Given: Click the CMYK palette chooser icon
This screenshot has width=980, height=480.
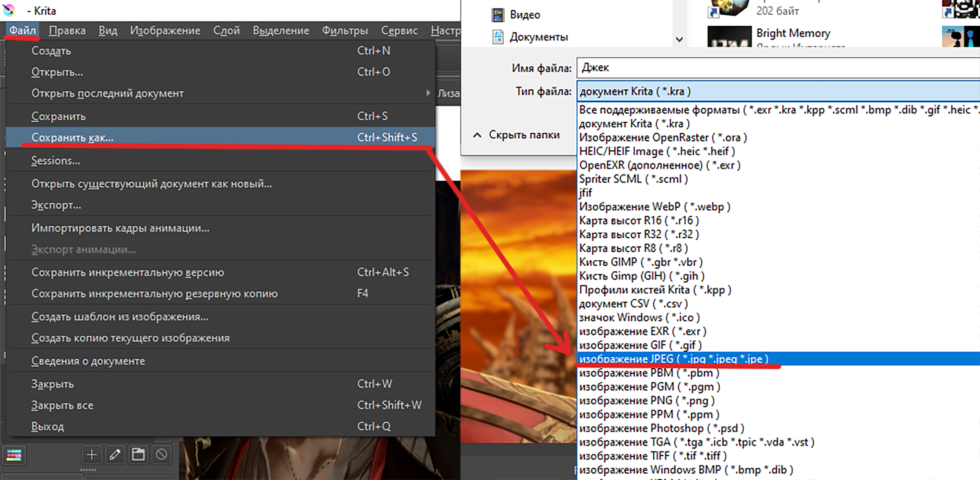Looking at the screenshot, I should pyautogui.click(x=14, y=454).
